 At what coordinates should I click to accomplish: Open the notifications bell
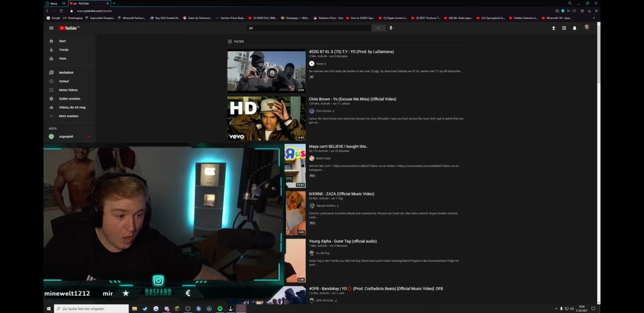(x=574, y=28)
